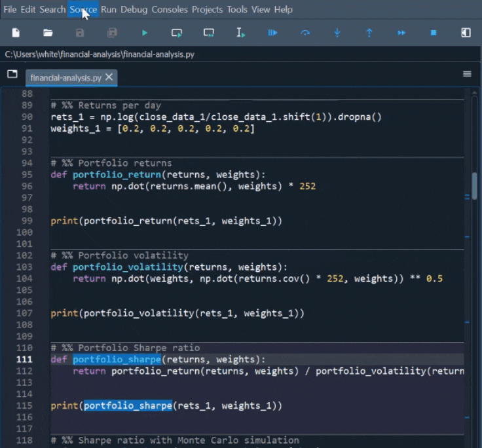Run the file with the play icon

[x=144, y=33]
